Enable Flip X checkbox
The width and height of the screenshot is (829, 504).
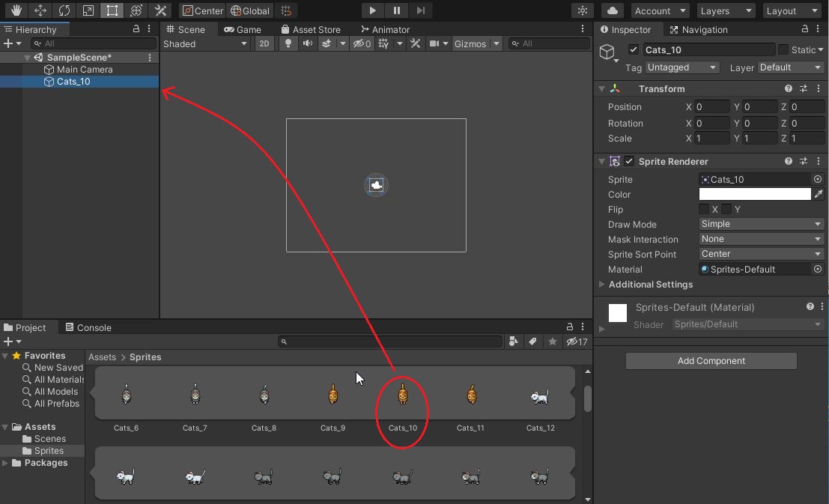(x=704, y=210)
